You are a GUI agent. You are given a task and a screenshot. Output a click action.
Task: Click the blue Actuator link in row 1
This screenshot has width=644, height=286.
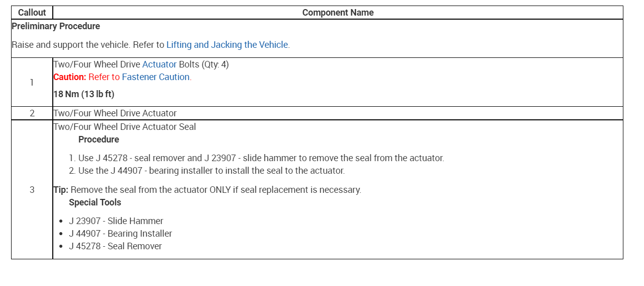(x=159, y=64)
